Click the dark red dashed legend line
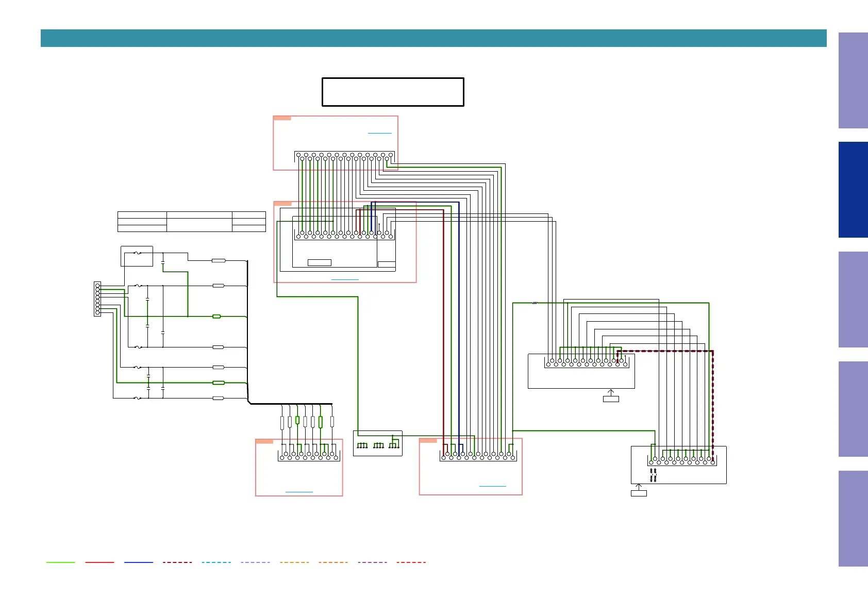The width and height of the screenshot is (868, 614). tap(177, 562)
